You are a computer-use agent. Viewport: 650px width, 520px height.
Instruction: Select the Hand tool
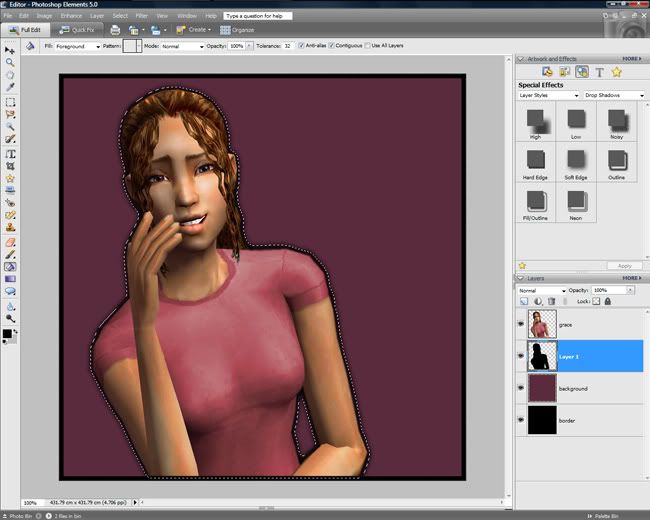10,75
